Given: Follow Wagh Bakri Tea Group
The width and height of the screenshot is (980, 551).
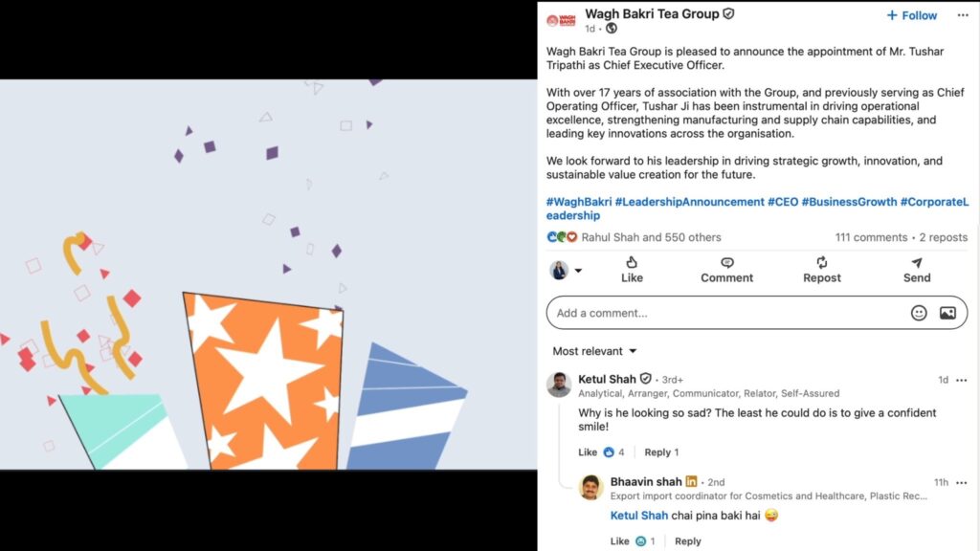Looking at the screenshot, I should tap(911, 15).
